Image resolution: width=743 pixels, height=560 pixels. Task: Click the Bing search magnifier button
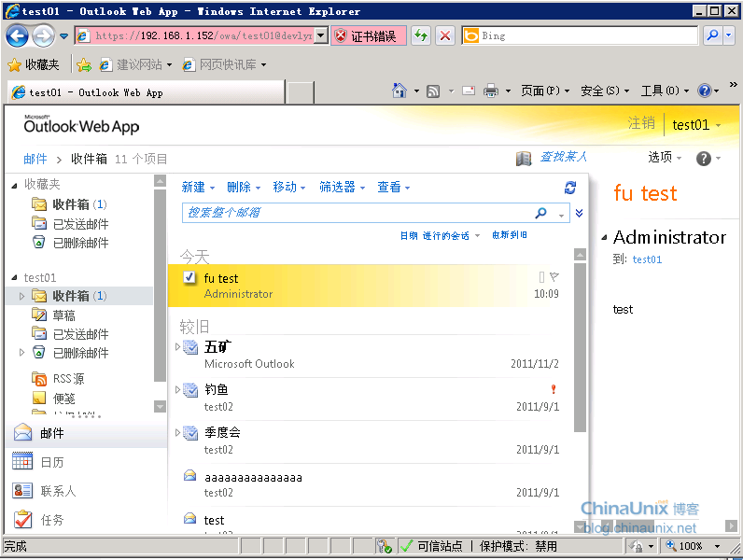click(712, 35)
